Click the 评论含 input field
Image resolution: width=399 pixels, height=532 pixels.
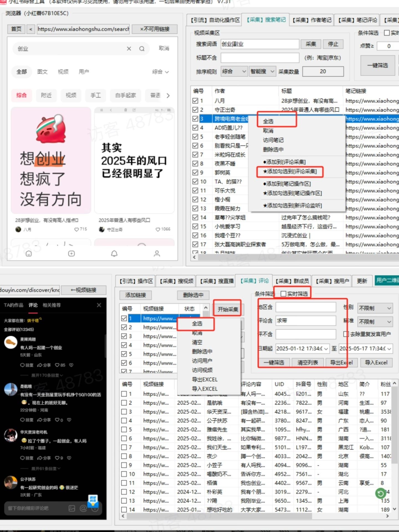click(x=306, y=321)
